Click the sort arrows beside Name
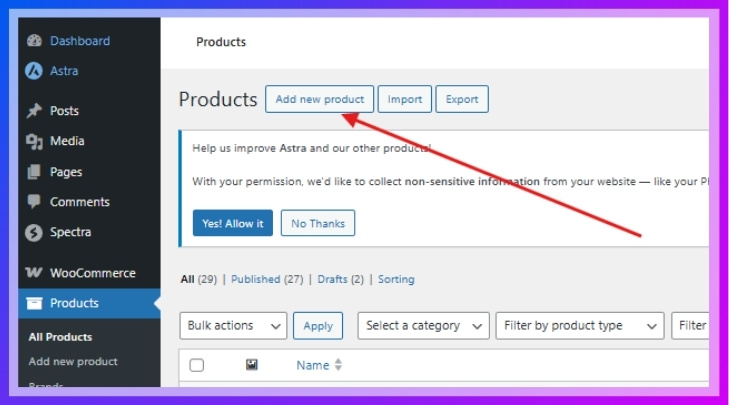 (338, 365)
